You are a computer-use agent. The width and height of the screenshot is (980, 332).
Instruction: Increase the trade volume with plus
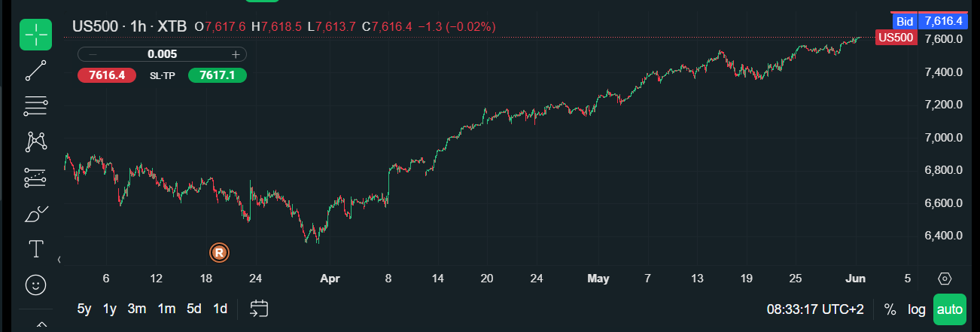235,54
